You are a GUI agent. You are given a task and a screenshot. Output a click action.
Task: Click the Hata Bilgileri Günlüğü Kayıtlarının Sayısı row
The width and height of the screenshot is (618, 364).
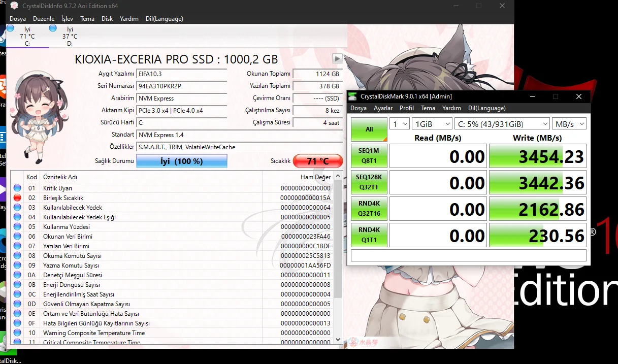(173, 323)
